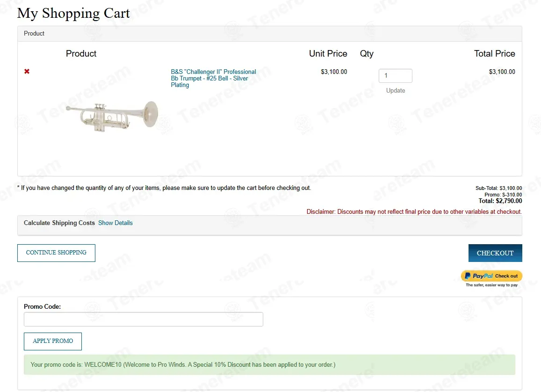Click the red discount disclaimer text
This screenshot has width=541, height=392.
pos(414,211)
